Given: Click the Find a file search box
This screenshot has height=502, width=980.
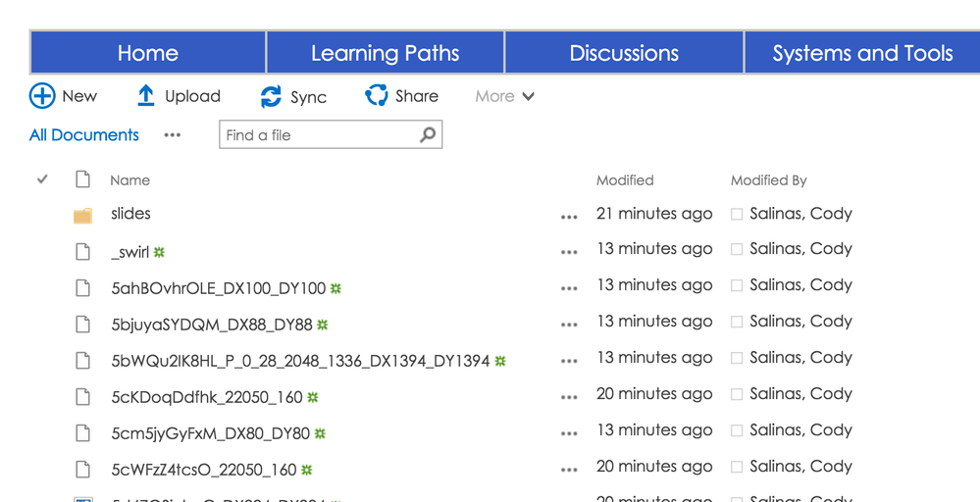Looking at the screenshot, I should point(319,135).
